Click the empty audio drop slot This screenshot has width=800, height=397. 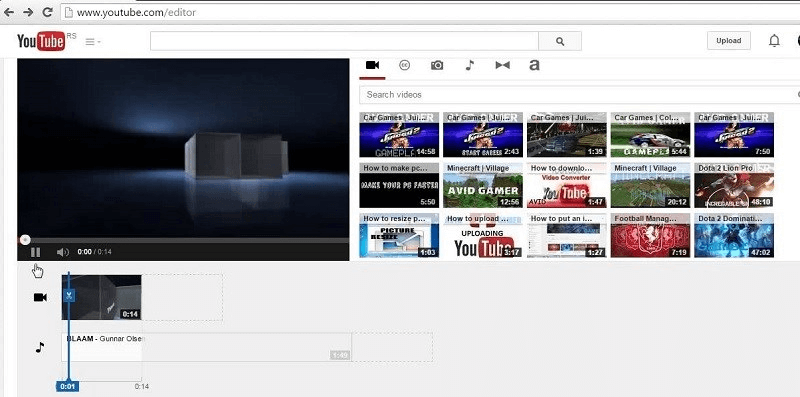click(392, 347)
